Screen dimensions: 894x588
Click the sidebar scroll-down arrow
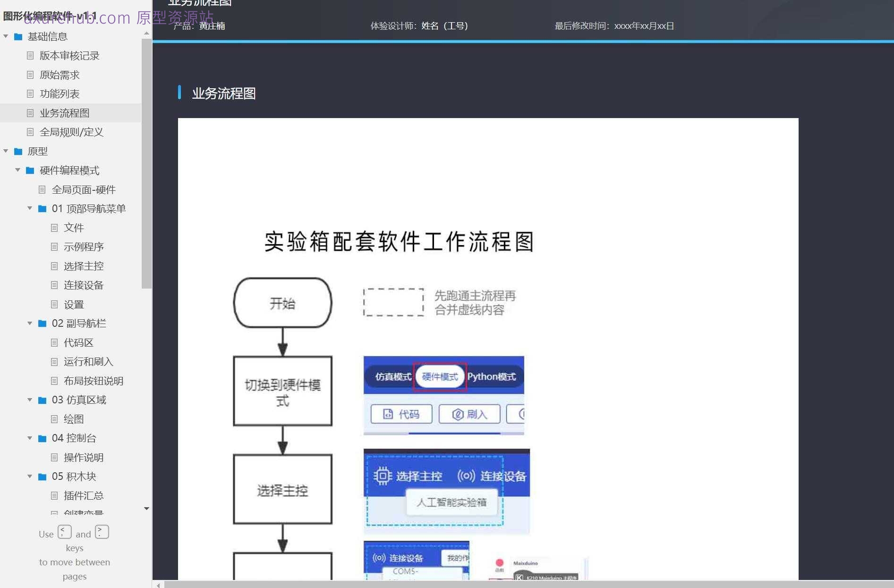click(146, 508)
